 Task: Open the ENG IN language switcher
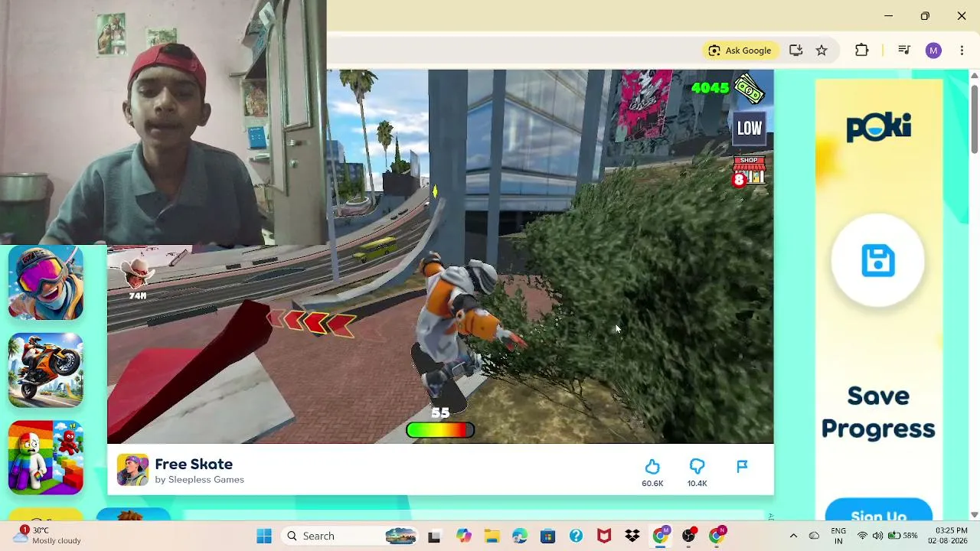[x=838, y=536]
